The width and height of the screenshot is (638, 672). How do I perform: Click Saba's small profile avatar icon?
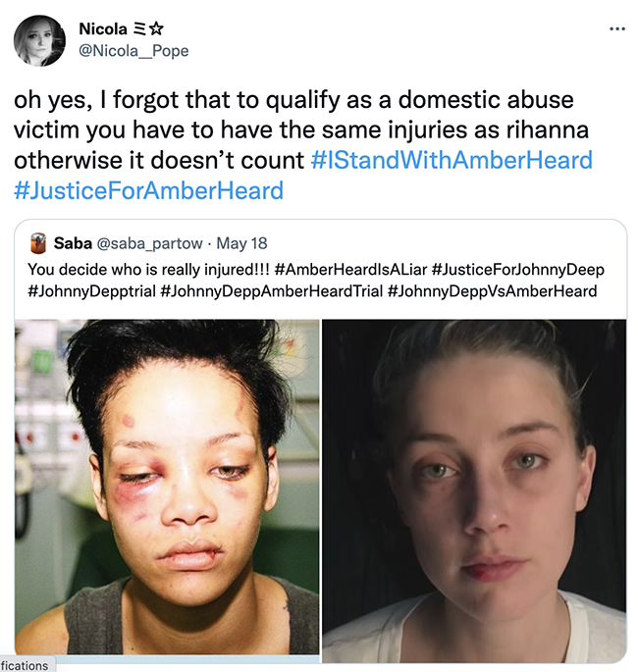coord(38,243)
